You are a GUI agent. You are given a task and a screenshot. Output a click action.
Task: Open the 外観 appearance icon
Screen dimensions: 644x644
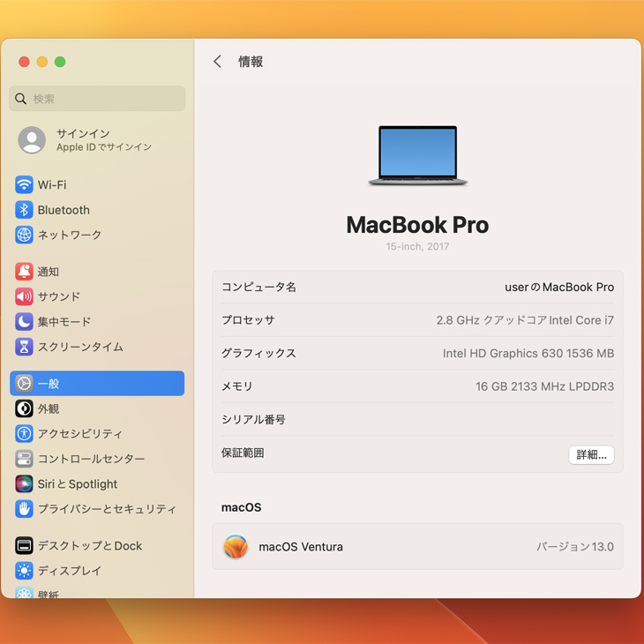pyautogui.click(x=24, y=408)
